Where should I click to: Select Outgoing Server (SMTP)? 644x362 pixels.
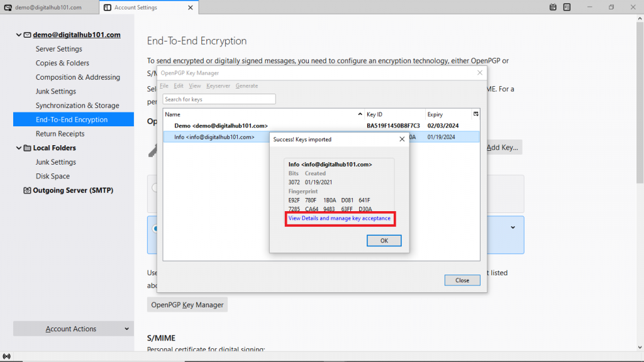(x=73, y=190)
